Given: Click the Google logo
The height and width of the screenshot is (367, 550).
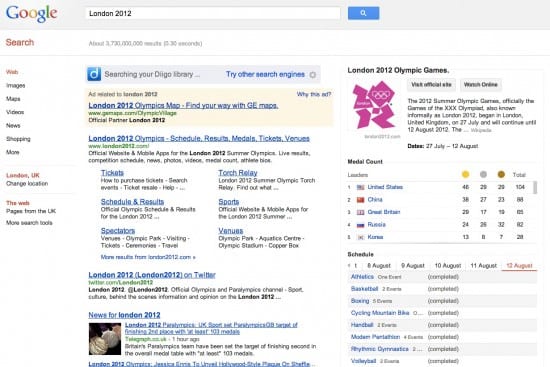Looking at the screenshot, I should (x=32, y=13).
